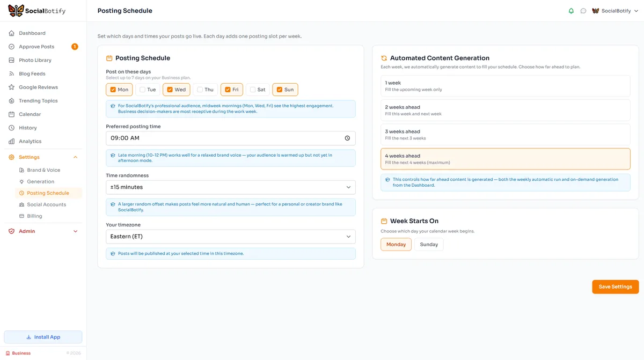Select the 2 weeks ahead generation option

coord(504,110)
